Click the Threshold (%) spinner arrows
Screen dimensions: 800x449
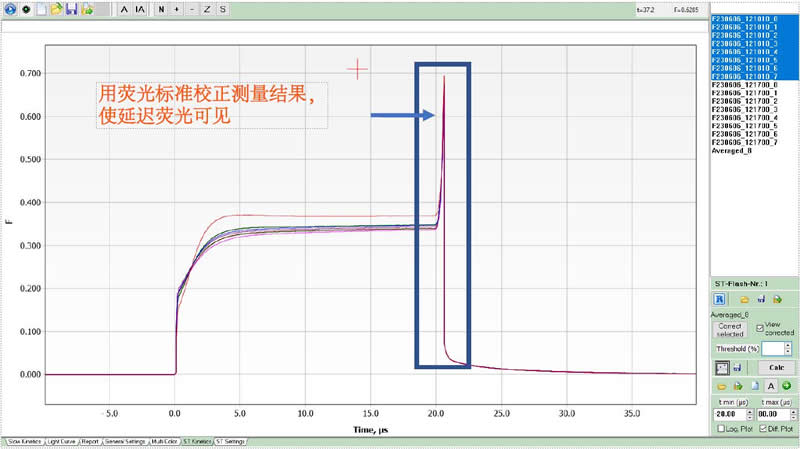pyautogui.click(x=789, y=348)
